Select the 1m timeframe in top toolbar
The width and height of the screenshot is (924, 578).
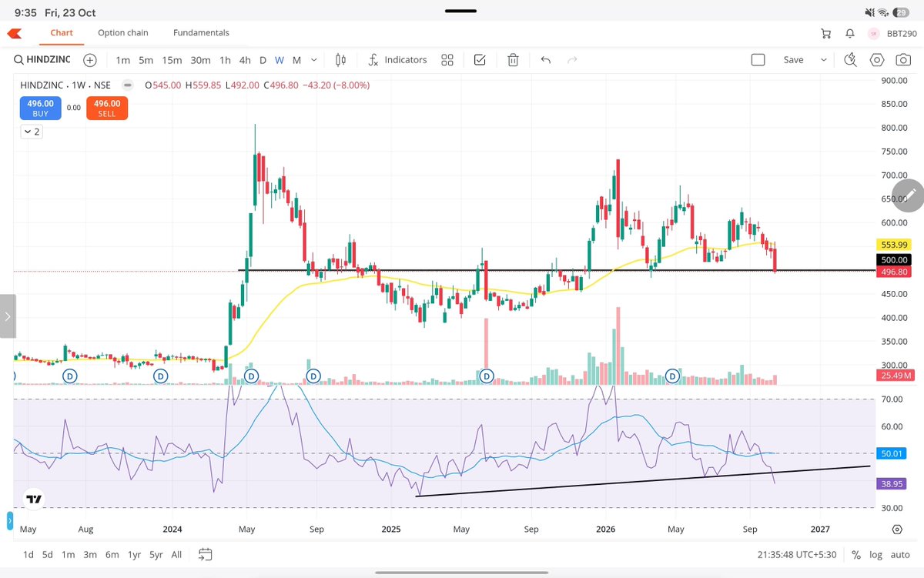click(x=122, y=60)
